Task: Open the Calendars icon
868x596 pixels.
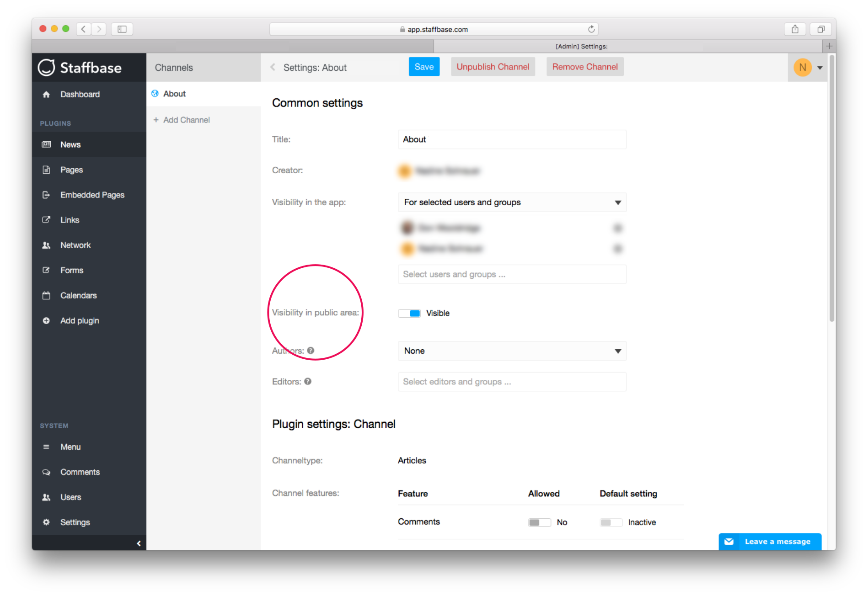Action: click(46, 296)
